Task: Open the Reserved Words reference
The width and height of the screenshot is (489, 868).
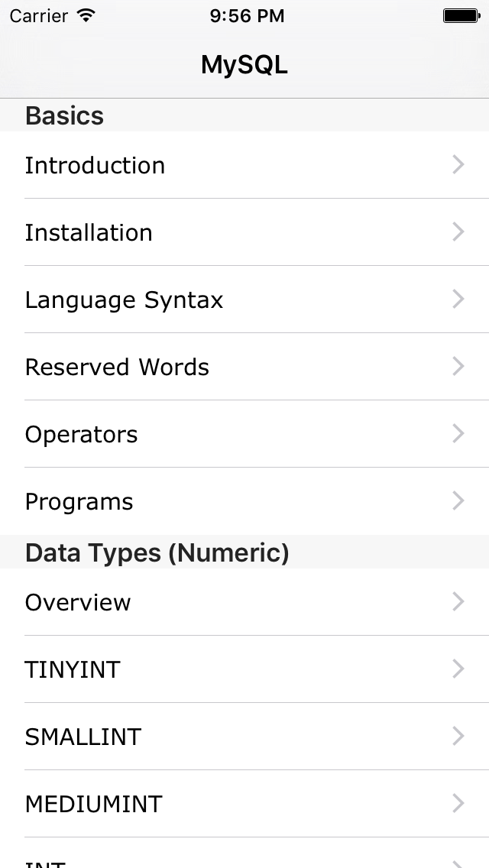Action: point(117,367)
